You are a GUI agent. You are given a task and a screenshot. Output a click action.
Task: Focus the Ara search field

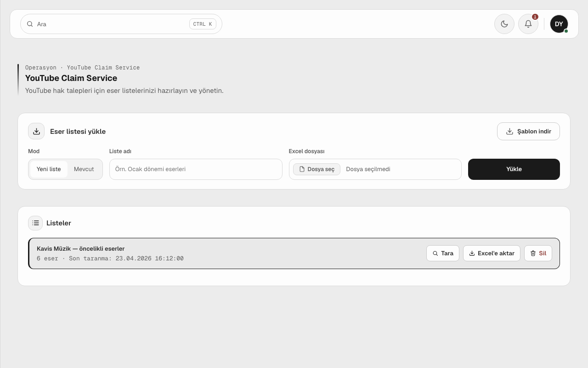[x=121, y=24]
